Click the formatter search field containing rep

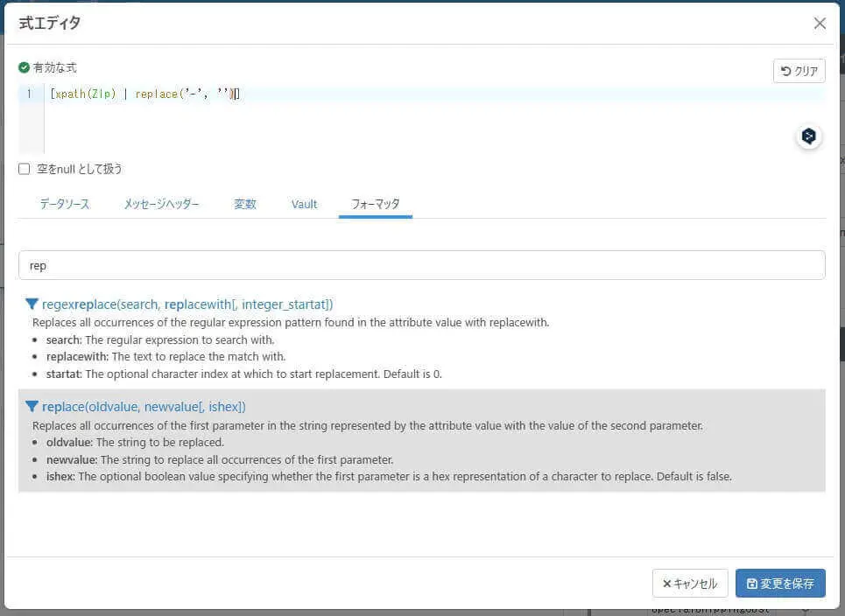(x=422, y=265)
